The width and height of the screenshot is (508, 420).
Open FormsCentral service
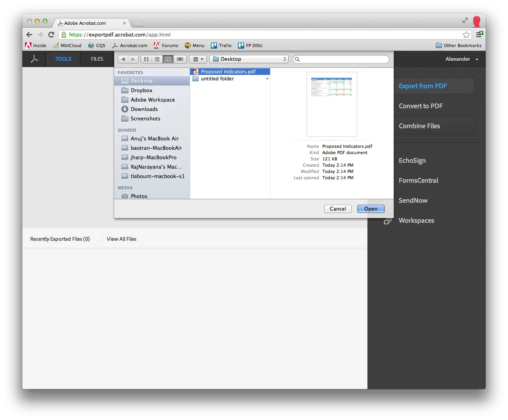[x=418, y=180]
